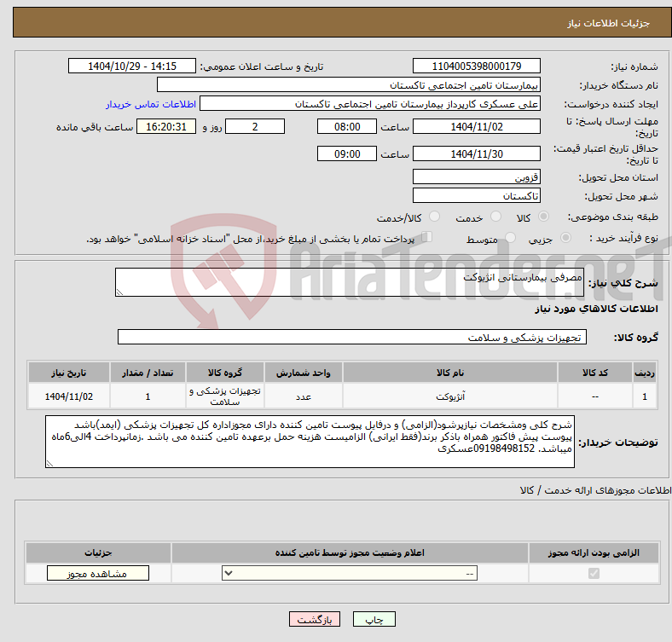Click the جزئیات اطلاعات نیاز page title

[x=609, y=23]
